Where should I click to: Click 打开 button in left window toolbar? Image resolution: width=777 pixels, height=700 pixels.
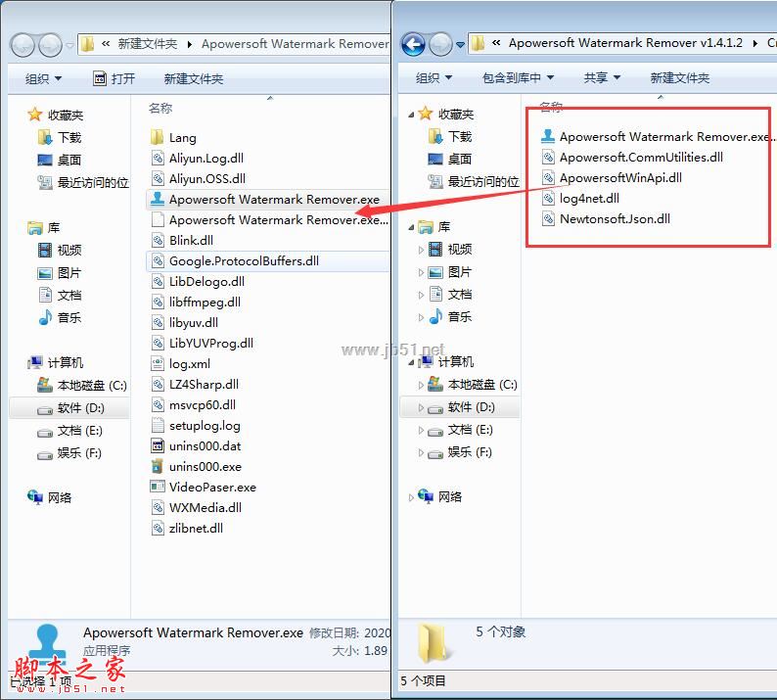[x=114, y=79]
